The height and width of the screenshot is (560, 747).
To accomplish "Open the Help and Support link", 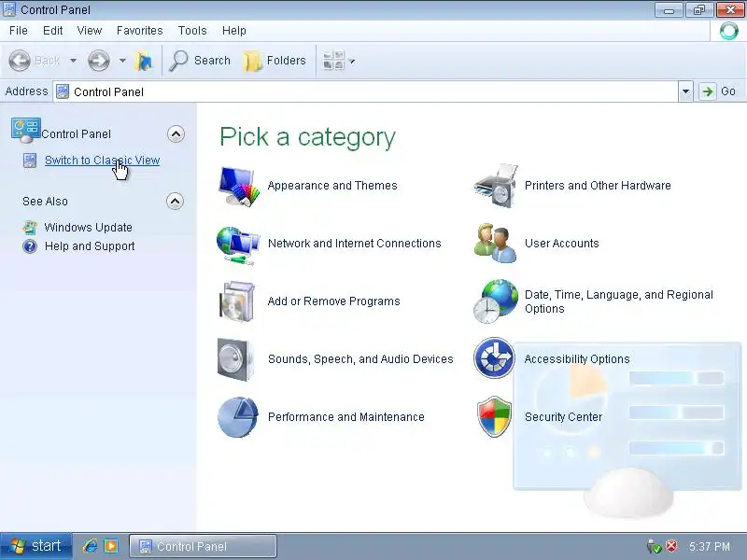I will pos(90,246).
